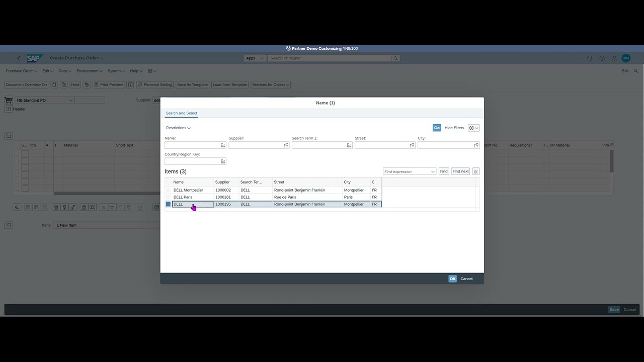Switch to Search and Select tab
Screen dimensions: 644x362
(x=181, y=113)
